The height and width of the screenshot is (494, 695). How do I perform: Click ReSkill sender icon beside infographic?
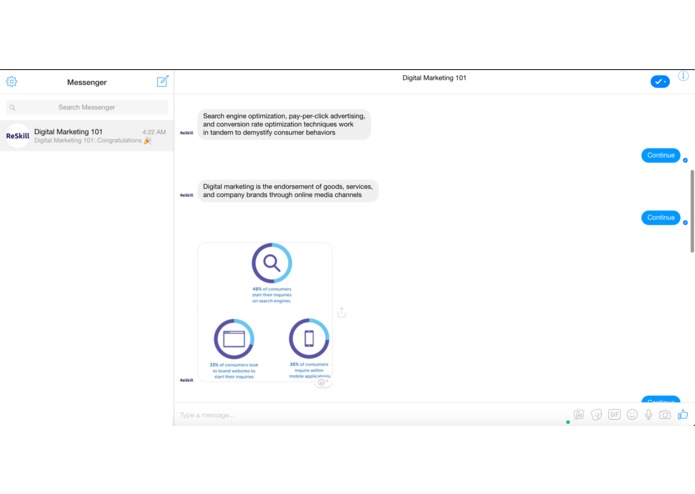[x=187, y=380]
